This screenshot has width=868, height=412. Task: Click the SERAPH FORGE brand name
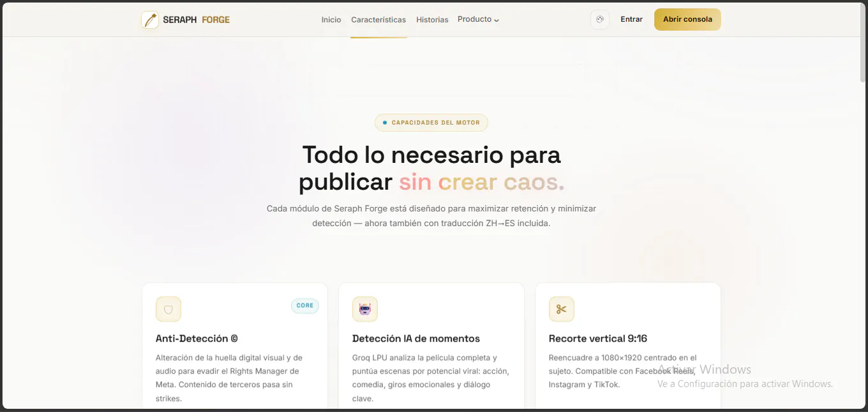pos(196,20)
